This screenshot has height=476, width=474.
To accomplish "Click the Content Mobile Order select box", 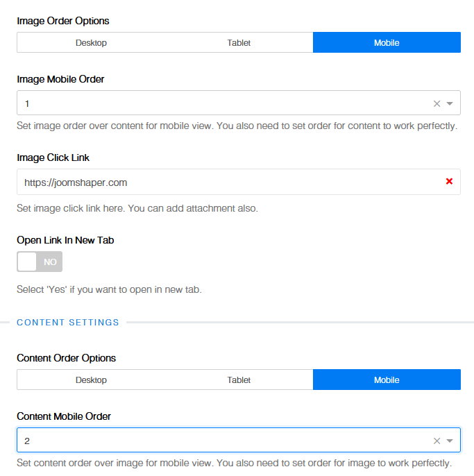I will pos(222,441).
